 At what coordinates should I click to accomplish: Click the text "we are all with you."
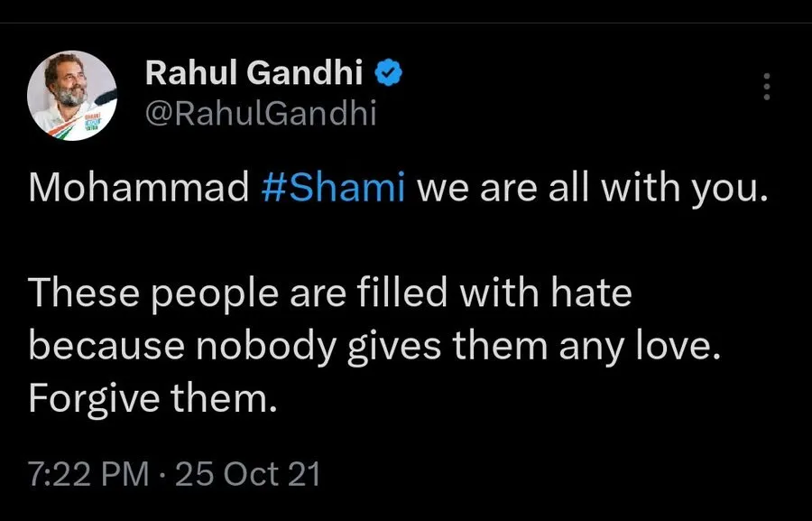(590, 187)
